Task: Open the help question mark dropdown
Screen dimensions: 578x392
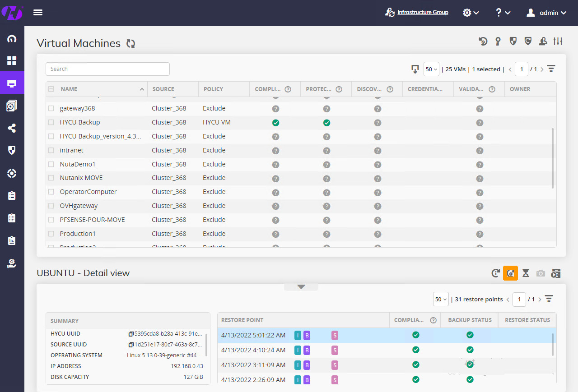Action: coord(503,12)
